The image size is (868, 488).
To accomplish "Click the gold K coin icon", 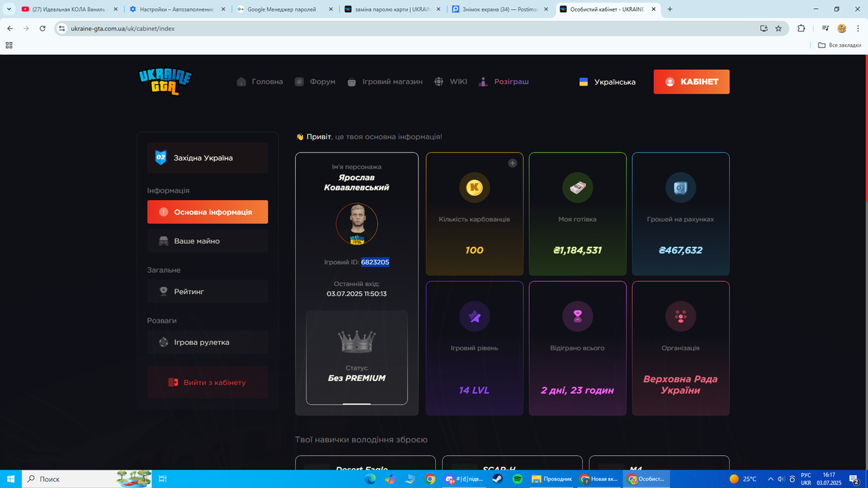I will 475,188.
